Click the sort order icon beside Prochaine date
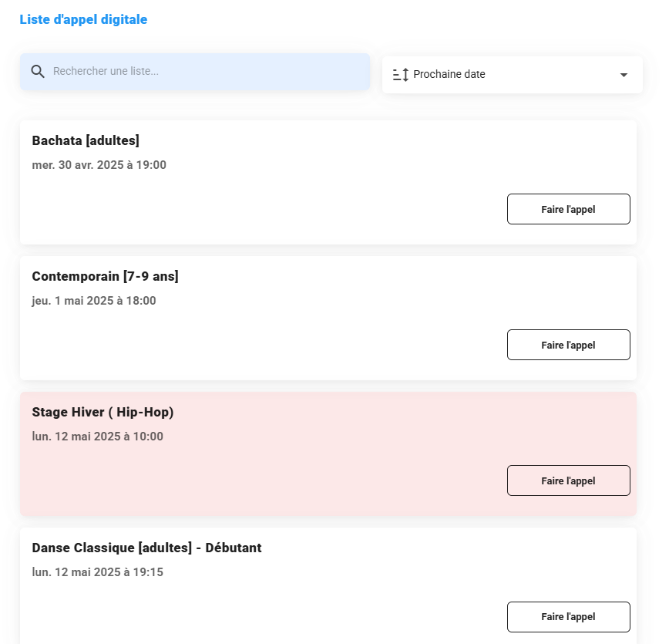The width and height of the screenshot is (669, 644). point(401,75)
